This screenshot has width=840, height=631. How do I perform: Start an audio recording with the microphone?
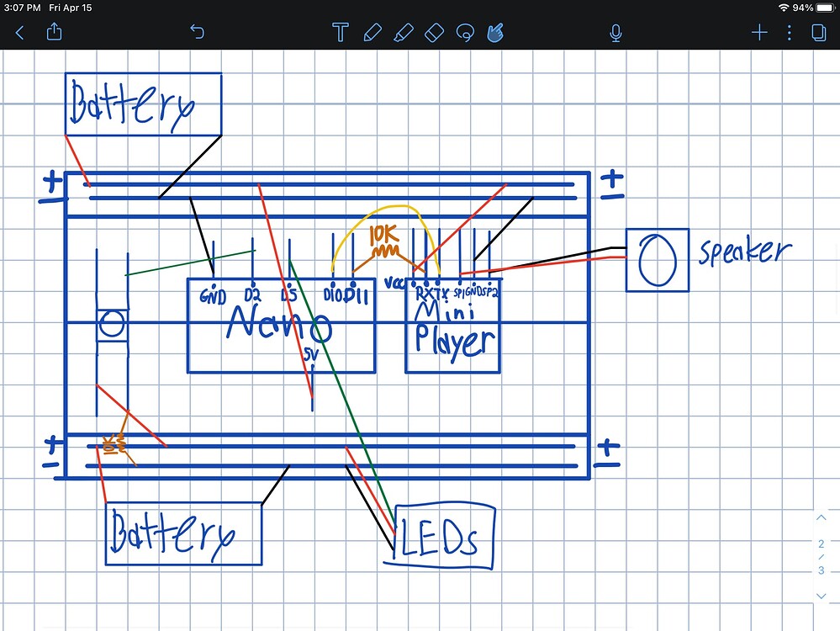click(x=615, y=32)
